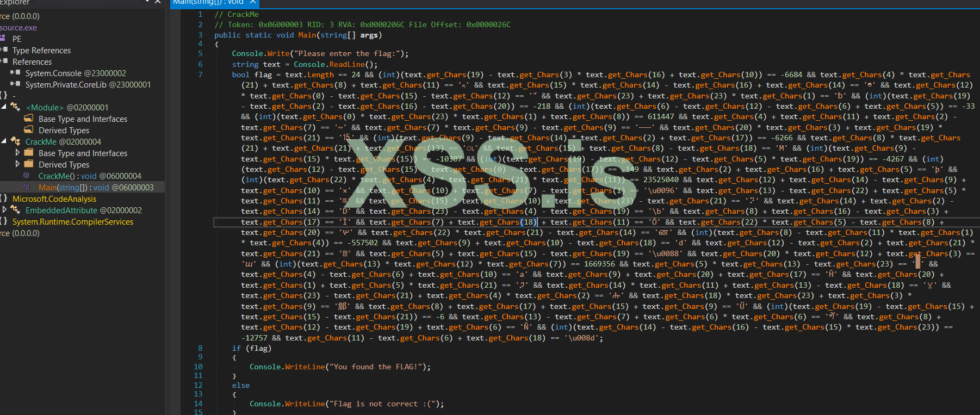The height and width of the screenshot is (415, 980).
Task: Click folder icon of Derived Types under <Module>
Action: coord(29,130)
